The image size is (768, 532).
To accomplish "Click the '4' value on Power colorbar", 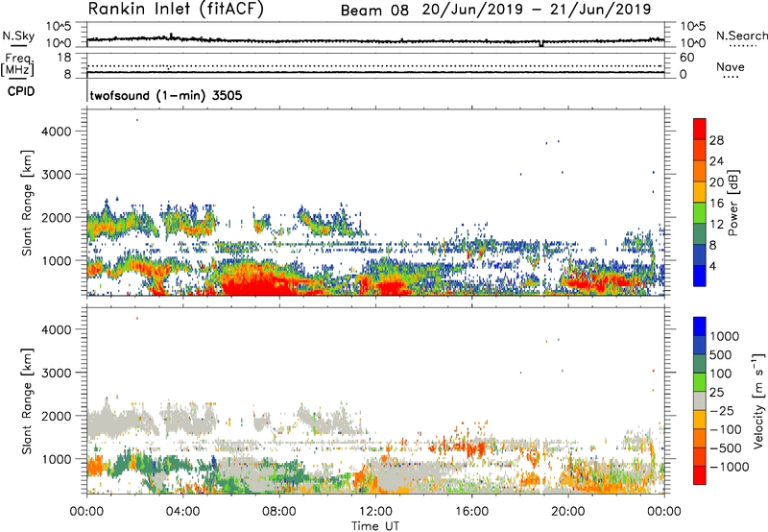I will [713, 267].
